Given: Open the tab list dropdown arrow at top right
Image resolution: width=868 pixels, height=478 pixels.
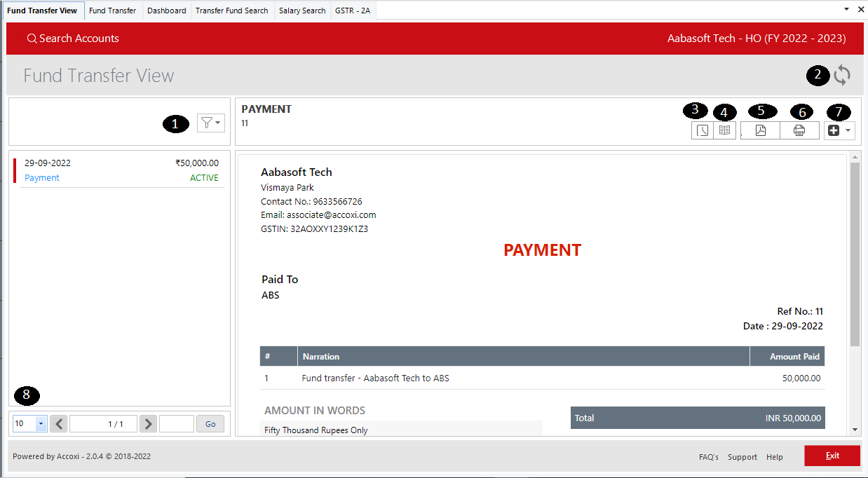Looking at the screenshot, I should tap(847, 9).
